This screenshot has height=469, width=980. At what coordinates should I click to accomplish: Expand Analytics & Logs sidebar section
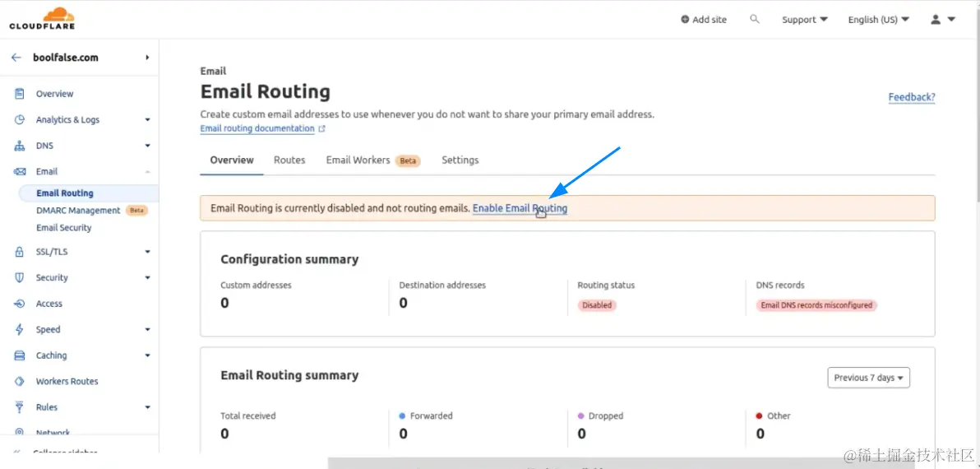[x=147, y=119]
